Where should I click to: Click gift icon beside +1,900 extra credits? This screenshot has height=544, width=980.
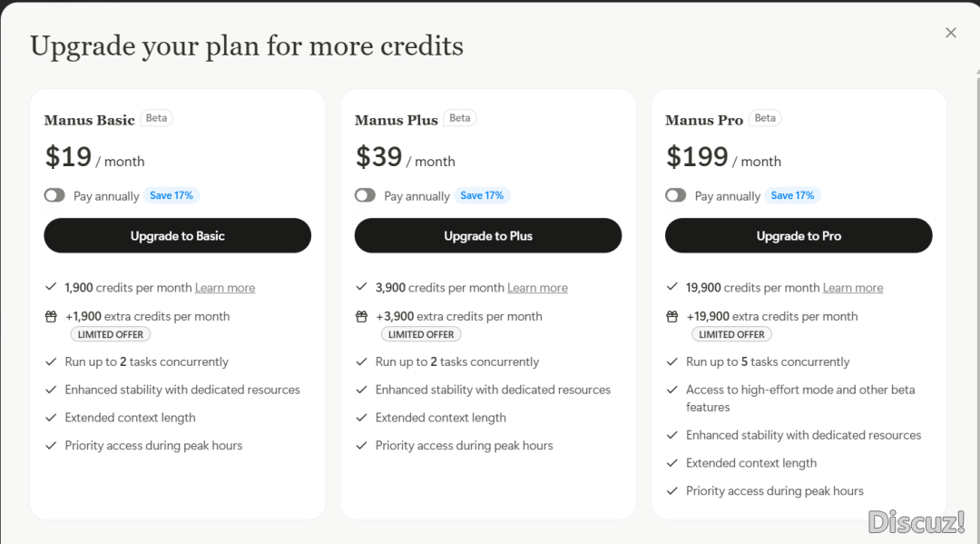51,317
